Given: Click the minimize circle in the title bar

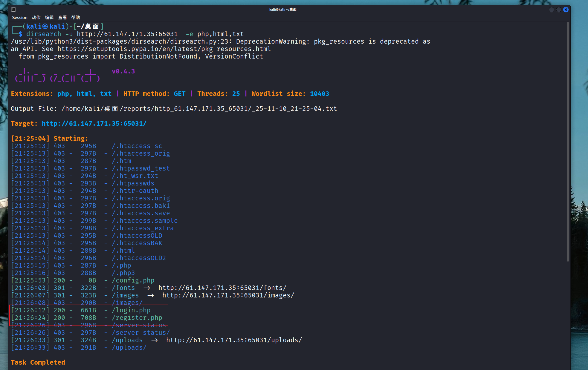Looking at the screenshot, I should 552,10.
